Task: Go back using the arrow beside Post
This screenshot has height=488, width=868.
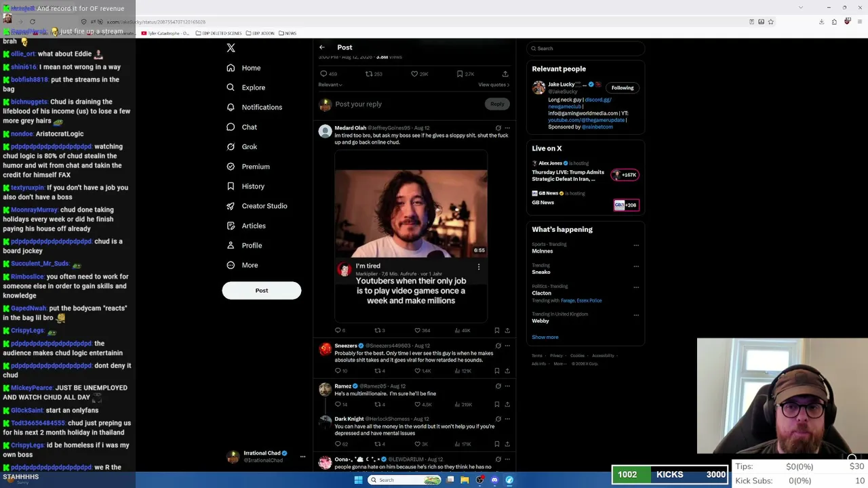Action: 322,47
